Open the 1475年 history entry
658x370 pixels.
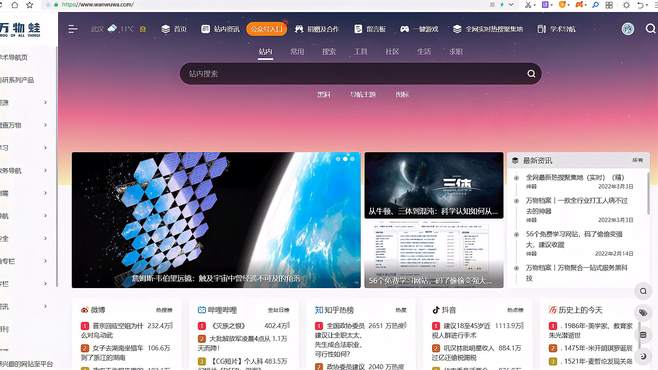(595, 348)
